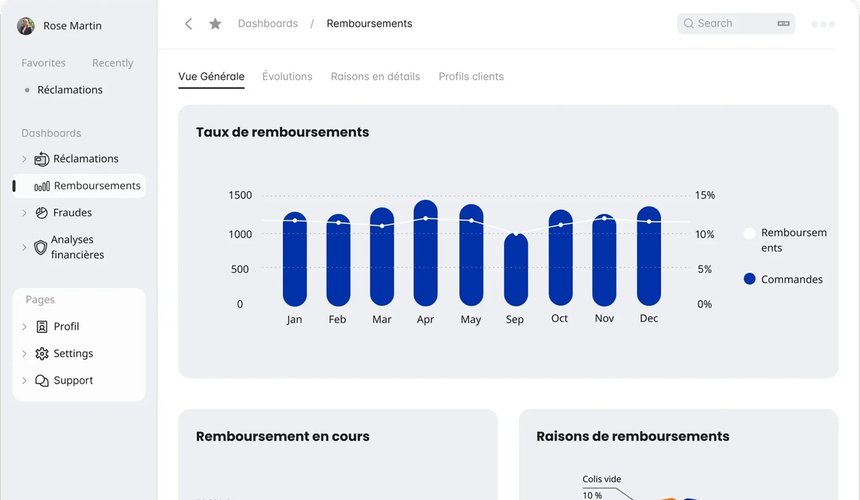
Task: Toggle Remboursements series in chart legend
Action: [x=749, y=233]
